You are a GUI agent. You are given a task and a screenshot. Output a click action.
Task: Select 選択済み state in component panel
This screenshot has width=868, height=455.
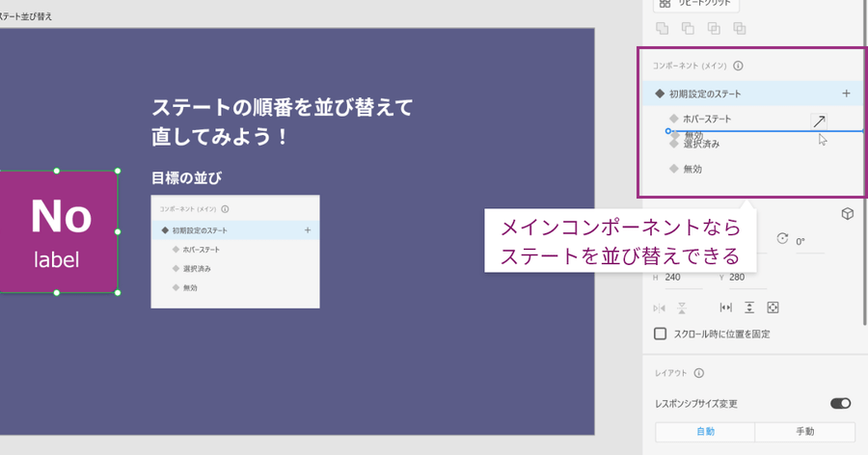701,145
